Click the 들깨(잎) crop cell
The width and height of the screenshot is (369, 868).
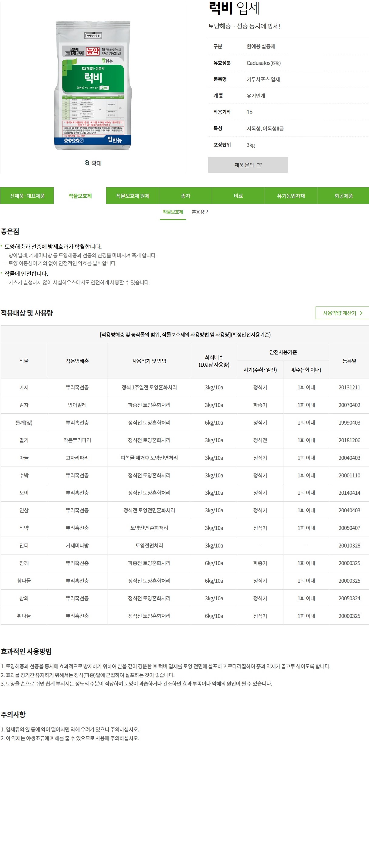pos(24,422)
